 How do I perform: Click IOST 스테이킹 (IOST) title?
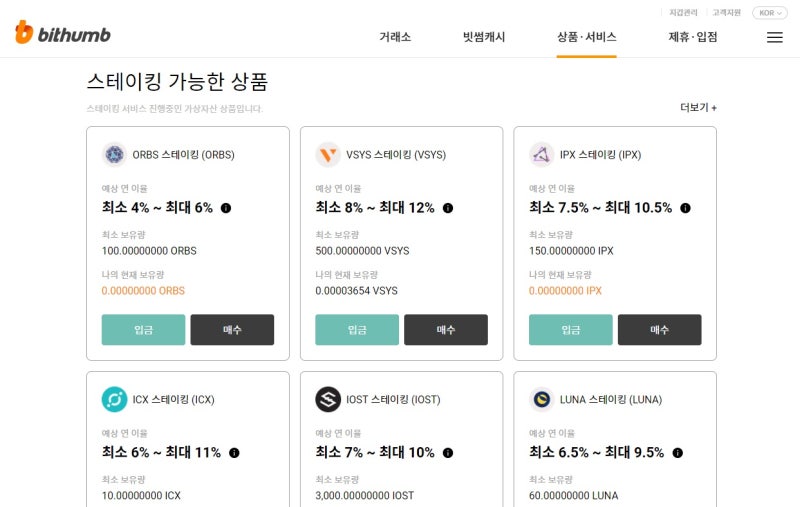click(x=393, y=399)
